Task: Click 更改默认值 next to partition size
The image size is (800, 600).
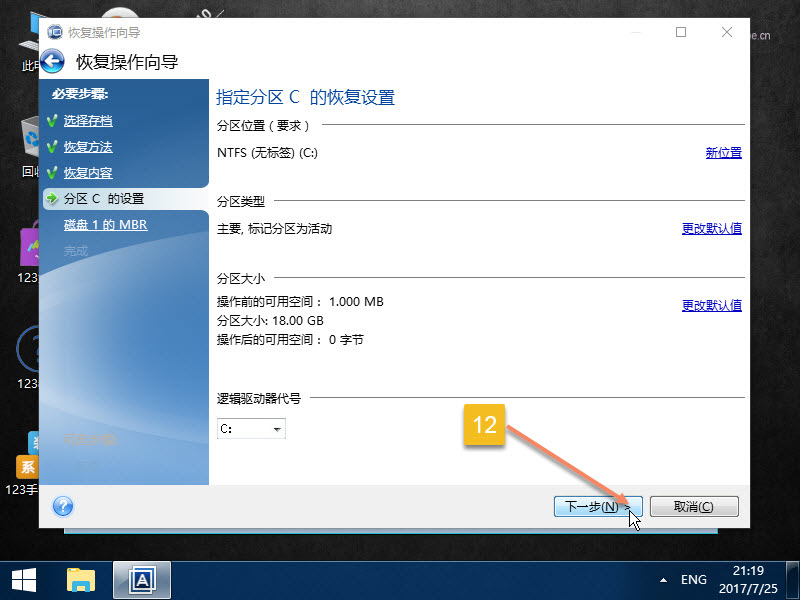Action: click(x=713, y=304)
